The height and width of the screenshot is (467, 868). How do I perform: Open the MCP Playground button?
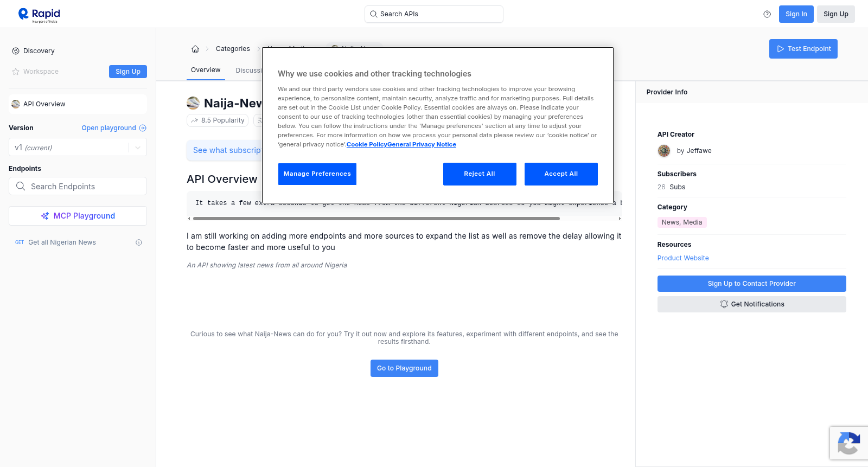(x=78, y=216)
